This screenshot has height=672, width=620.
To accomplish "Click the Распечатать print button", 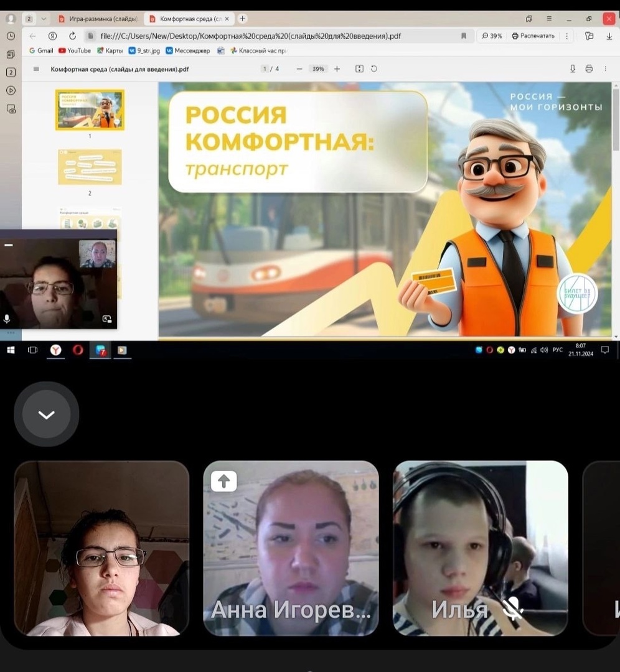I will tap(533, 36).
